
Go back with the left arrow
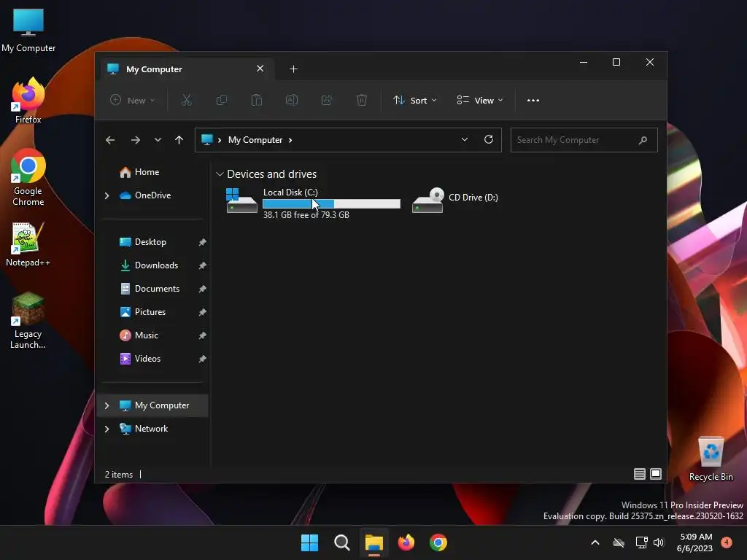pos(110,140)
